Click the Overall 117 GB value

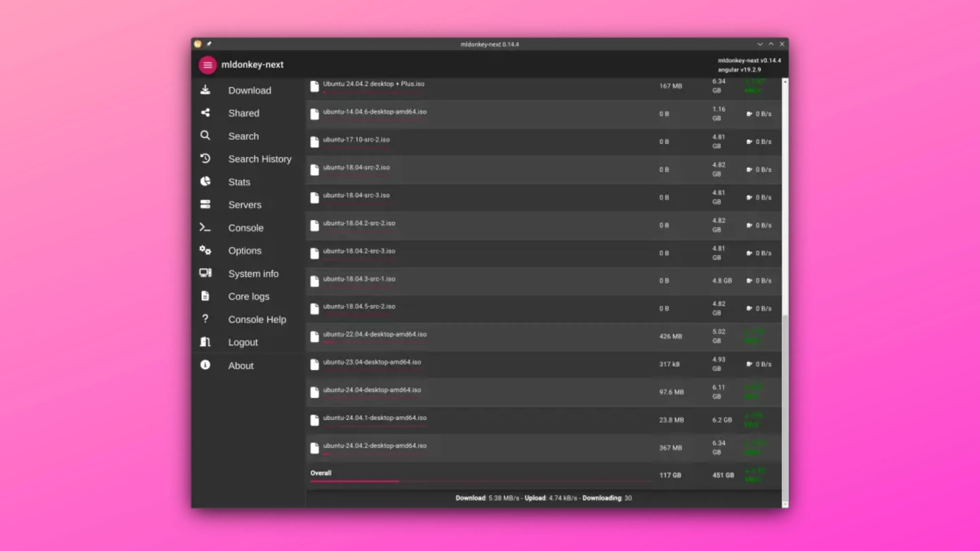(x=670, y=475)
